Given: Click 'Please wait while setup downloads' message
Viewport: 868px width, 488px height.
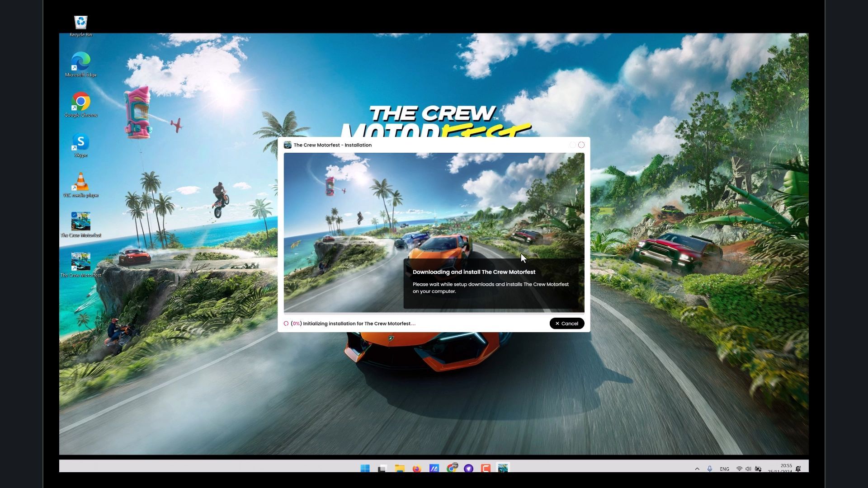Looking at the screenshot, I should pyautogui.click(x=491, y=288).
